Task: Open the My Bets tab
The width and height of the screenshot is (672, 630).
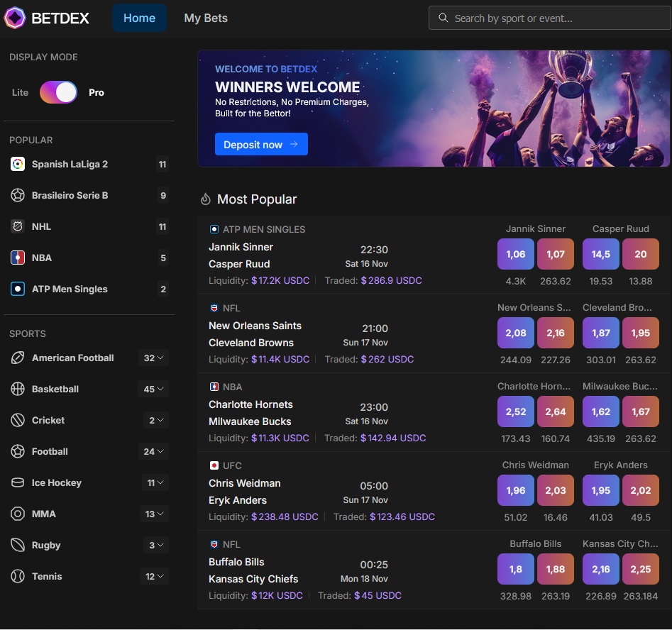Action: (206, 18)
